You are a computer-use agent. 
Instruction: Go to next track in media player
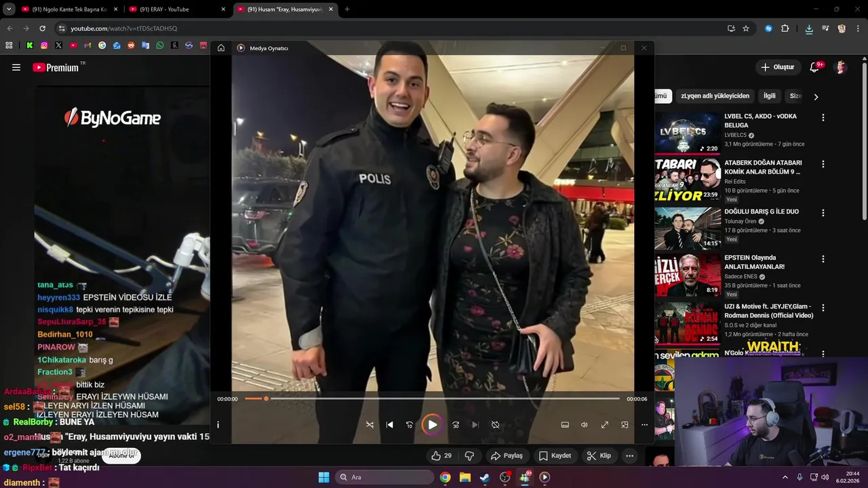475,425
